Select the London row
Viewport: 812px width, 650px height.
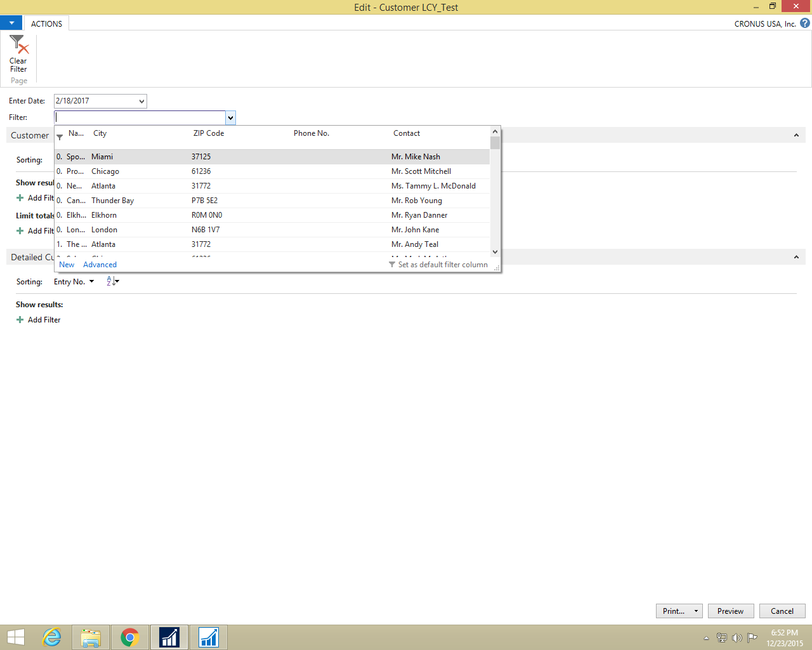point(272,230)
